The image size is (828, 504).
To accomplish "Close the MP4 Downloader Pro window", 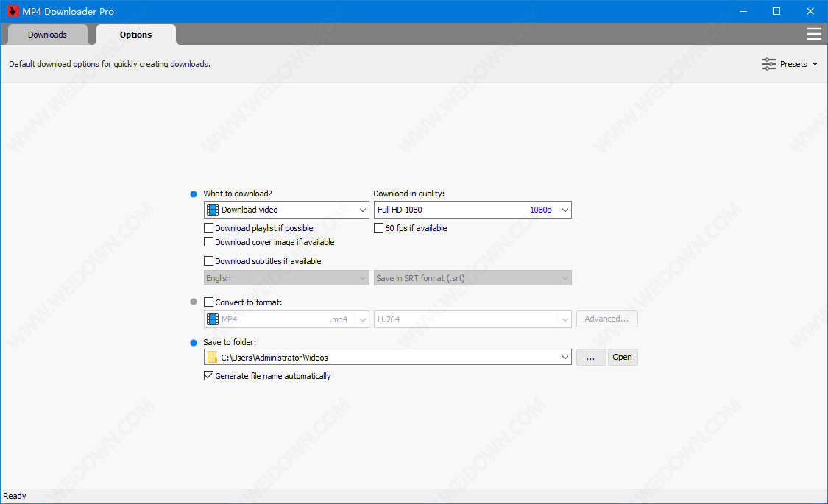I will [810, 11].
